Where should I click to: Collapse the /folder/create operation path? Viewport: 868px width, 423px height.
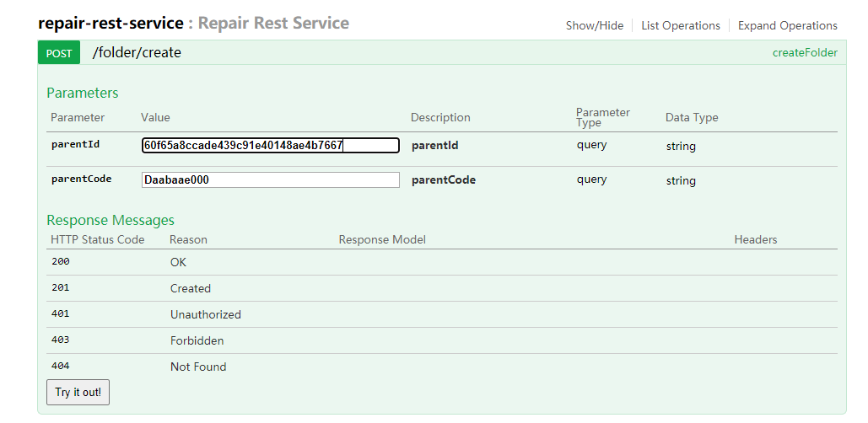137,53
